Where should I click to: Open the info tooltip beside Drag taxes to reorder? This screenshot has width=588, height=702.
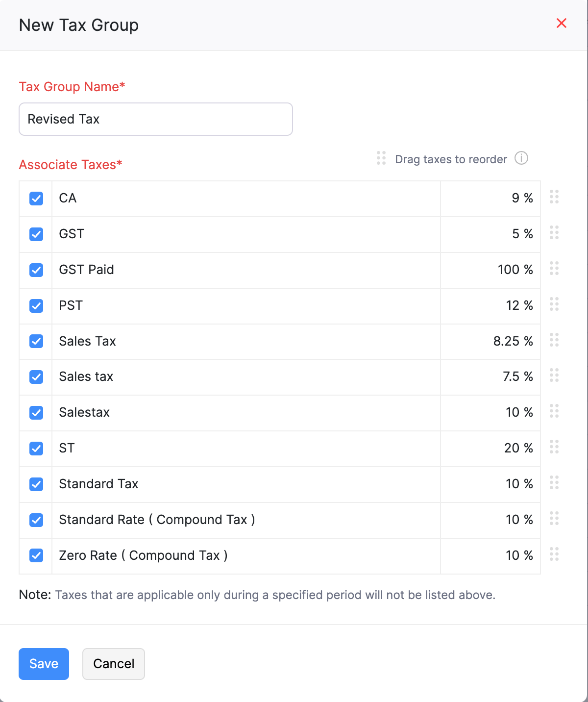(x=522, y=158)
